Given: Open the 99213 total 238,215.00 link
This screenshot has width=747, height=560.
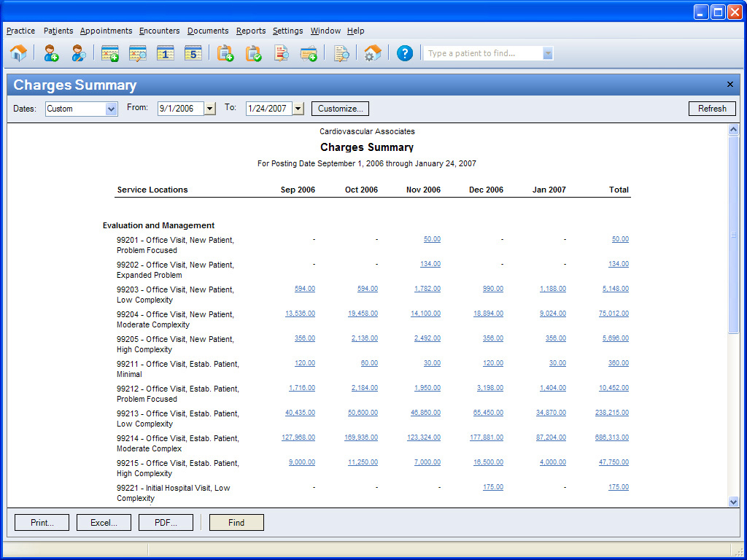Looking at the screenshot, I should coord(612,413).
